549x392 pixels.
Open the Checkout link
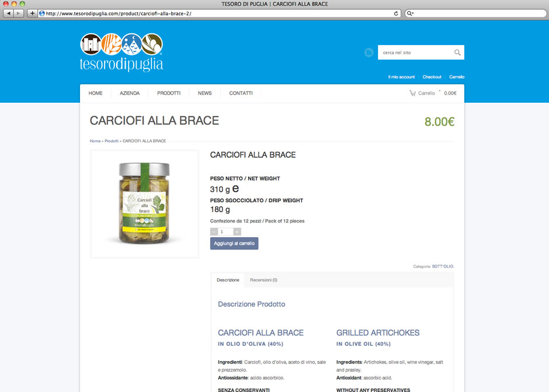tap(432, 77)
